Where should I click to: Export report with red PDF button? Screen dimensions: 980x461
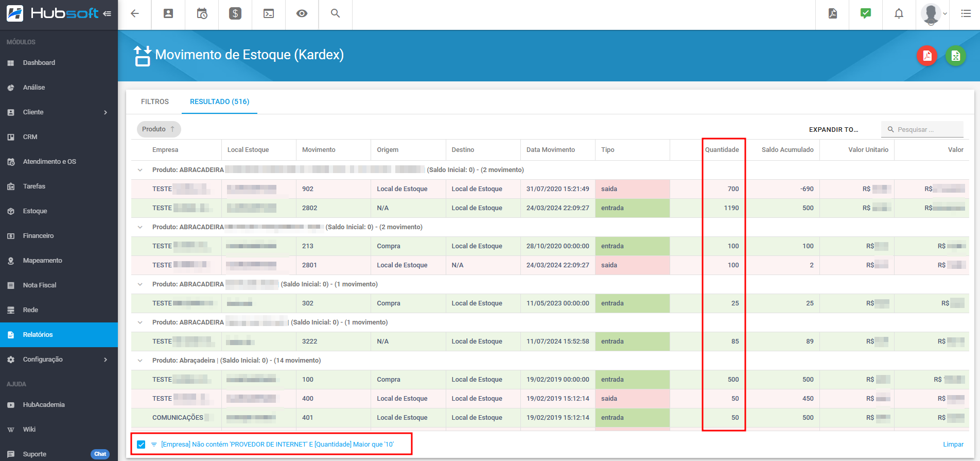927,56
